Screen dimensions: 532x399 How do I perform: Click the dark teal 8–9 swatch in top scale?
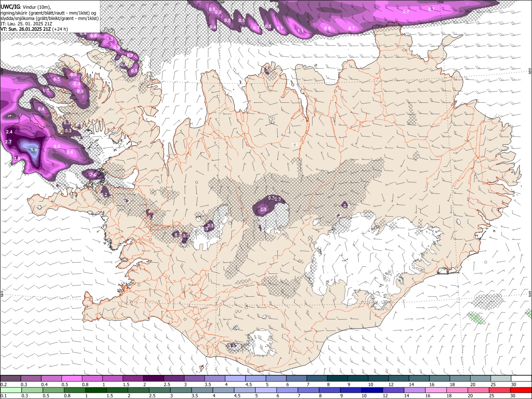337,379
